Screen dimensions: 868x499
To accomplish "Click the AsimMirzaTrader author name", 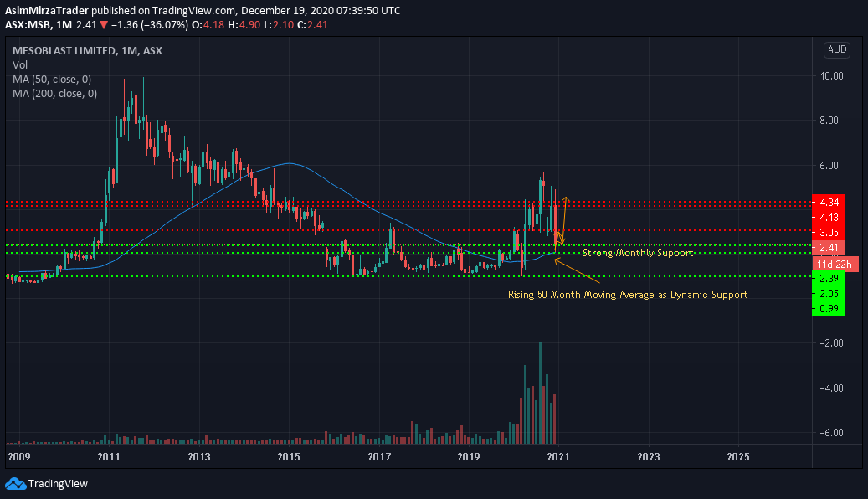I will (47, 11).
